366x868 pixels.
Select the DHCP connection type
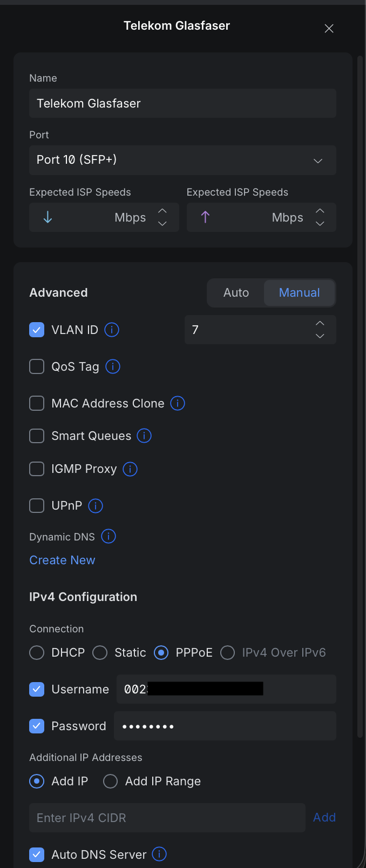(x=36, y=652)
